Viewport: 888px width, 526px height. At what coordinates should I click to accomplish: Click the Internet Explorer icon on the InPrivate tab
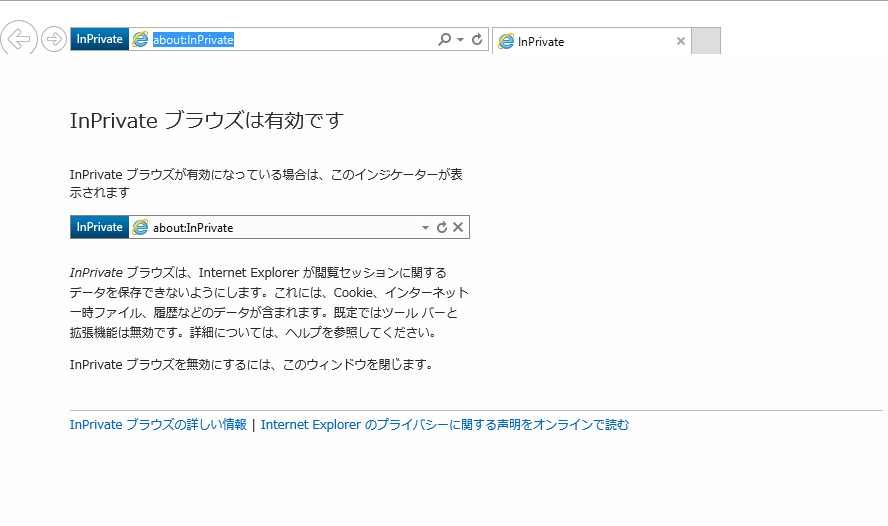pos(507,41)
